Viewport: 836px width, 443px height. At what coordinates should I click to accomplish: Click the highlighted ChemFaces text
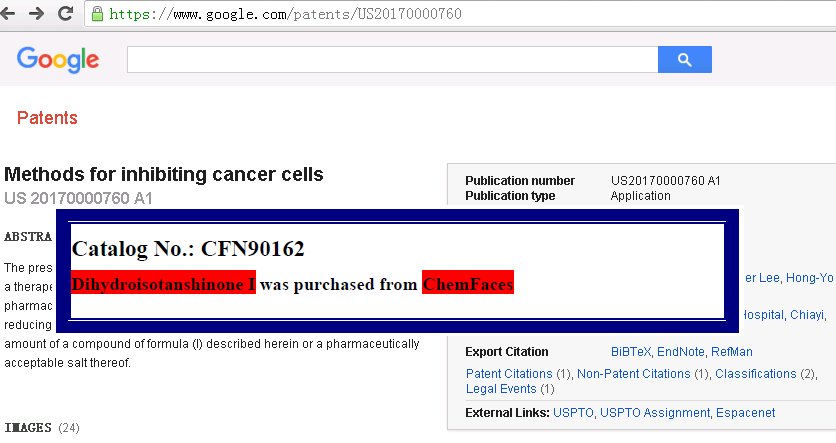click(468, 283)
